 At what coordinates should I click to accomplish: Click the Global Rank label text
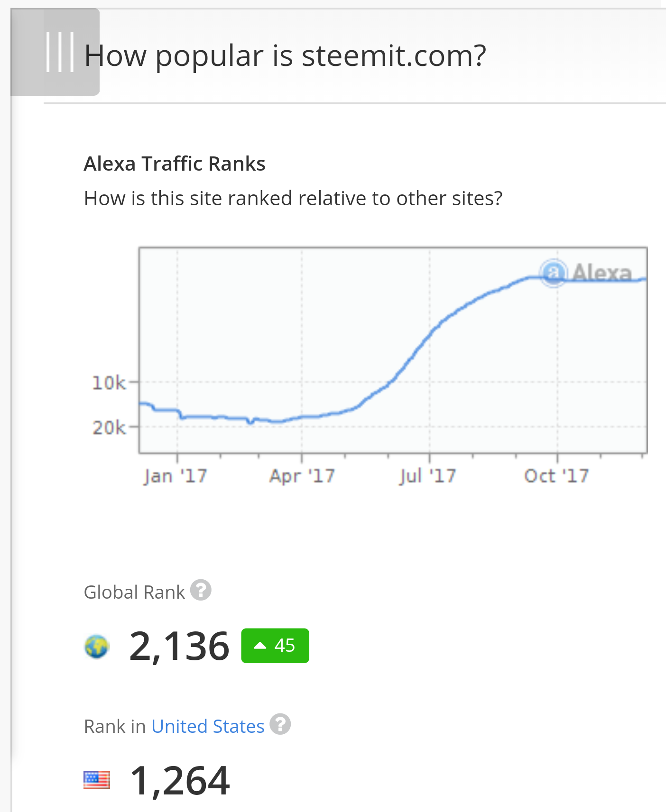coord(134,592)
